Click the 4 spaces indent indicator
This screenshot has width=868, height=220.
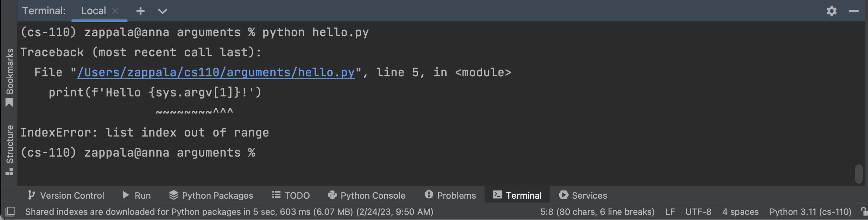[x=740, y=212]
